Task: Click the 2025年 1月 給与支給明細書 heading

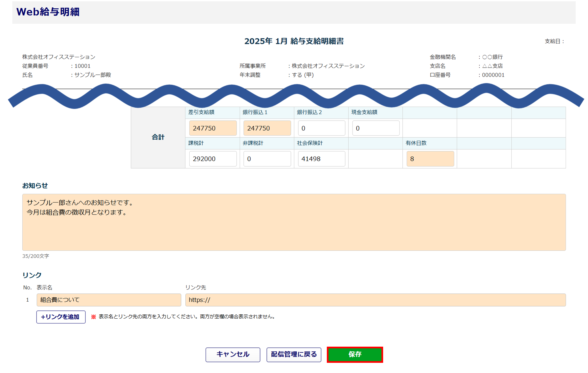Action: pos(294,41)
